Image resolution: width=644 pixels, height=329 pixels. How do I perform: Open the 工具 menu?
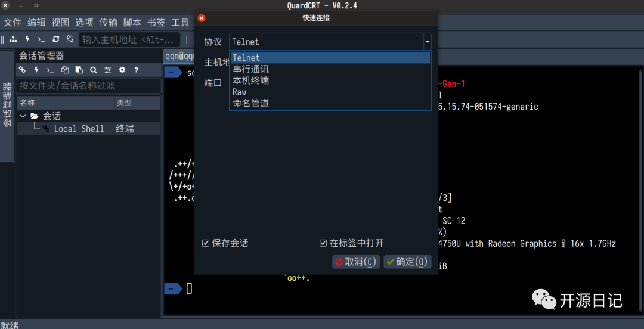180,23
